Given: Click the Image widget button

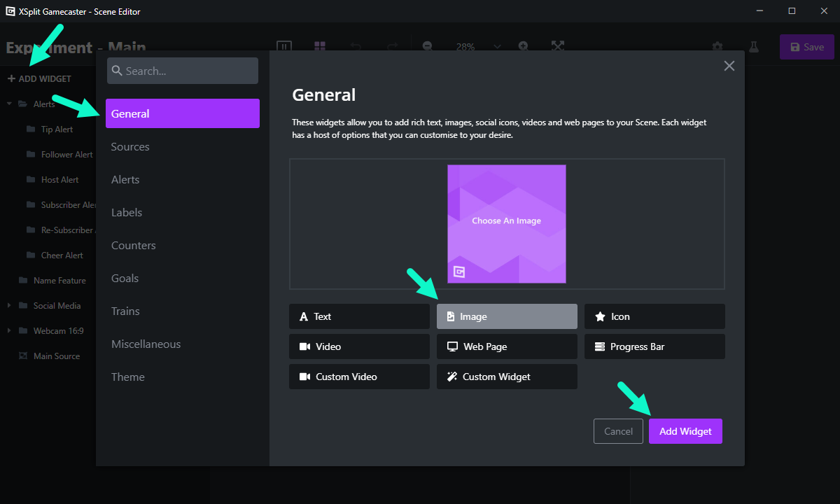Looking at the screenshot, I should [507, 316].
